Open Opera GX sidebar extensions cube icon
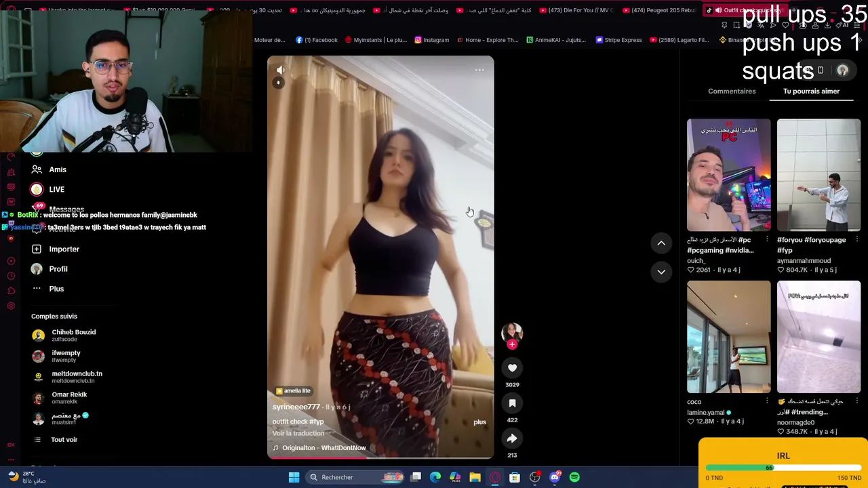Screen dimensions: 868x488 (x=11, y=291)
